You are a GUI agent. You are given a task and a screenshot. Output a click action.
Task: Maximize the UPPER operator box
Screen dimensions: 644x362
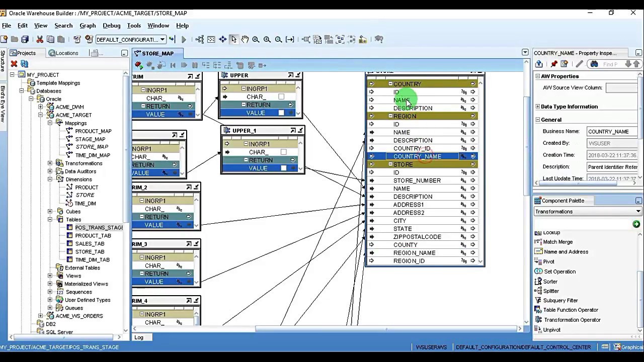[290, 75]
